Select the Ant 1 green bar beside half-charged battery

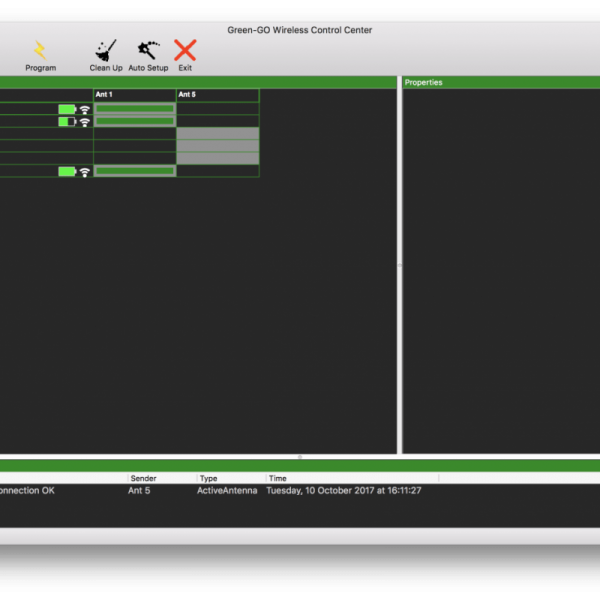pos(135,121)
